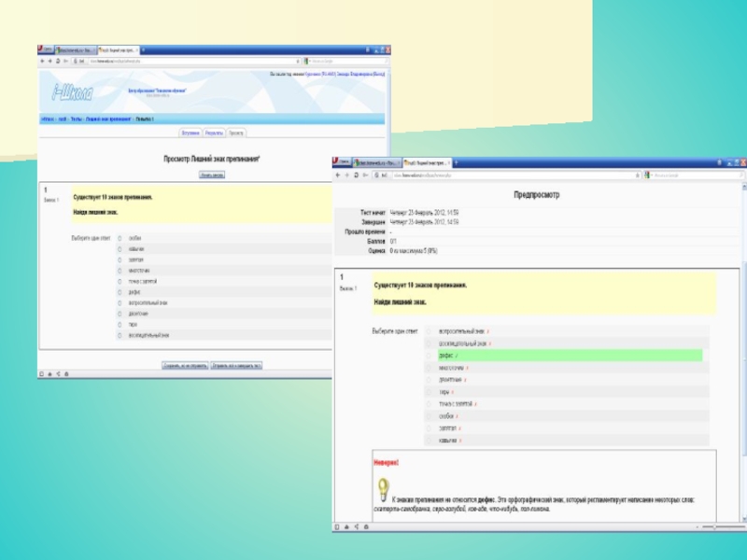Click the green highlighted 'дефис' answer row
The height and width of the screenshot is (560, 747).
point(570,356)
